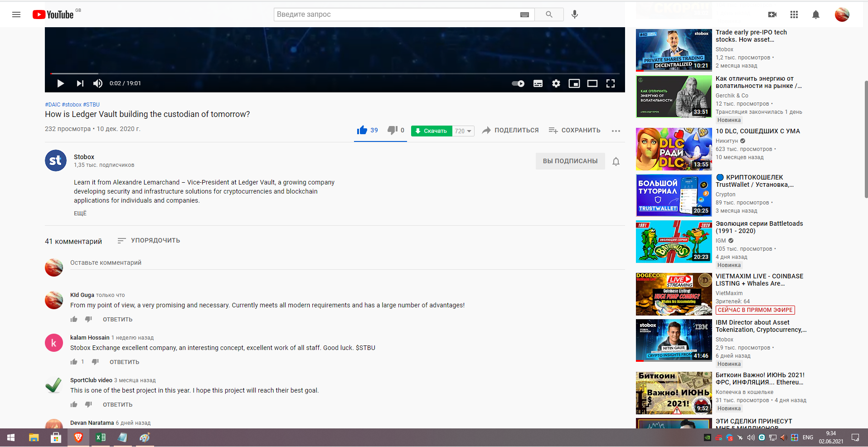Like kalam Hossain's comment

[x=74, y=362]
